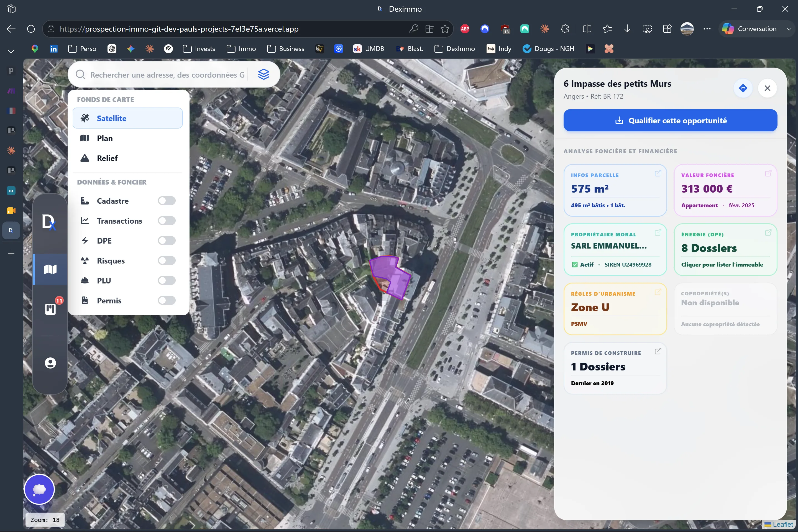Open the kanban board with 11 badge
This screenshot has width=798, height=532.
[x=50, y=309]
